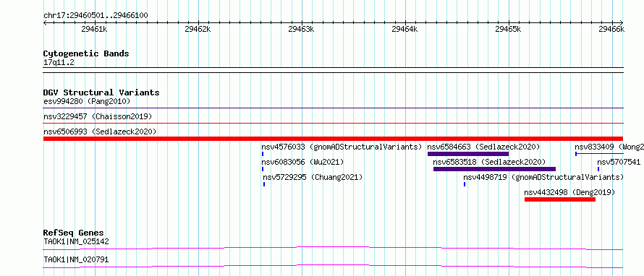Click the 29462k ruler position
The image size is (644, 276).
(198, 29)
